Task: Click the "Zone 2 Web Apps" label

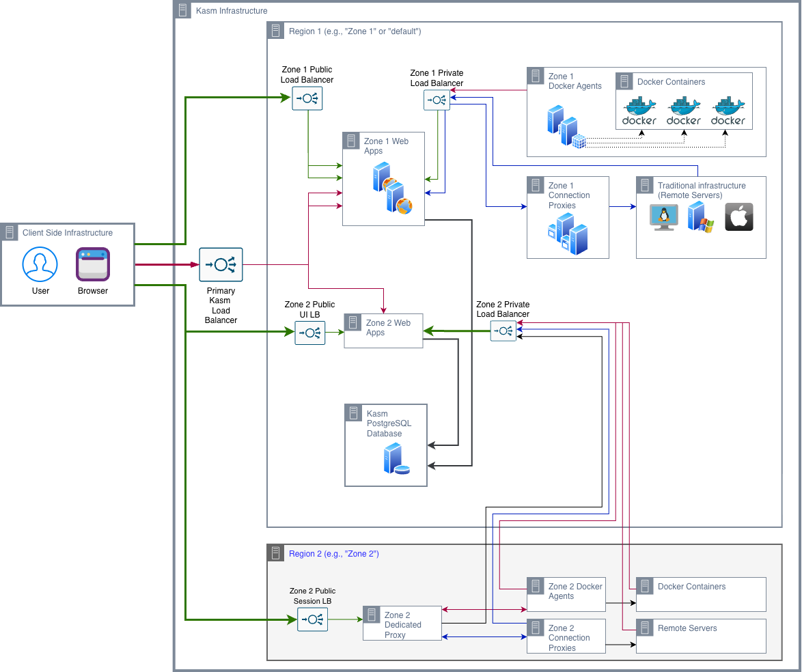Action: (x=388, y=328)
